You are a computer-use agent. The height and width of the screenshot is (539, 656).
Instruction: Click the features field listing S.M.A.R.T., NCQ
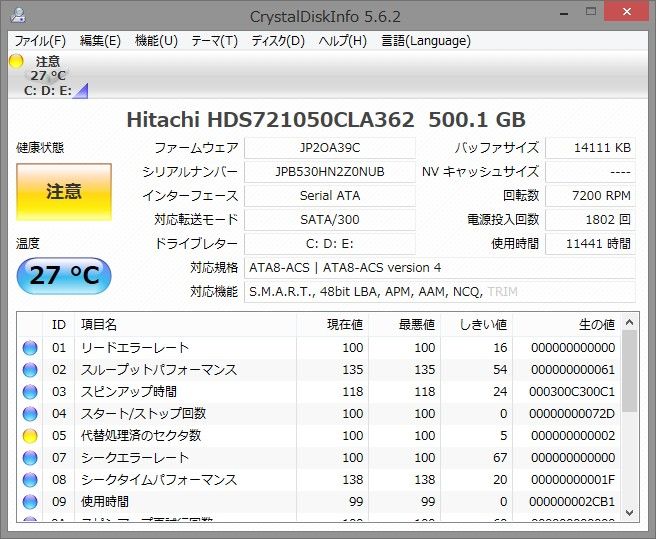(440, 292)
